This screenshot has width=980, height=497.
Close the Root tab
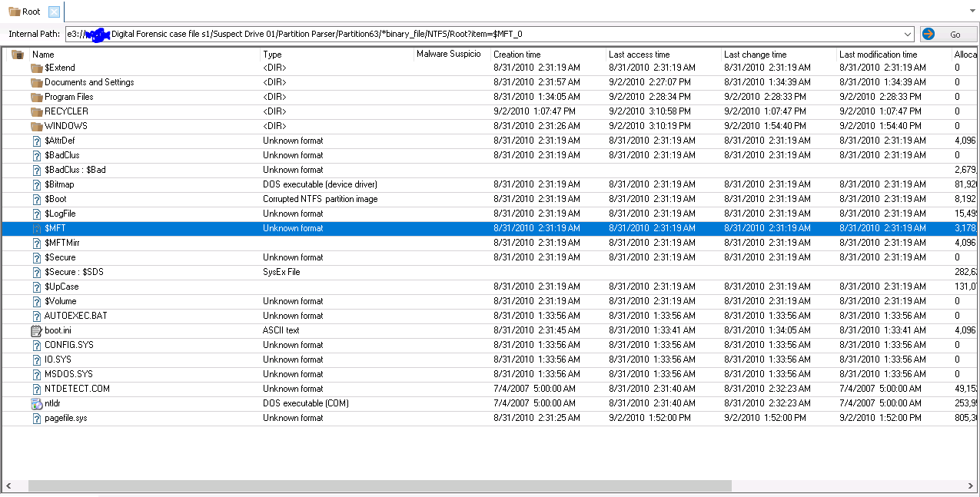click(x=53, y=12)
